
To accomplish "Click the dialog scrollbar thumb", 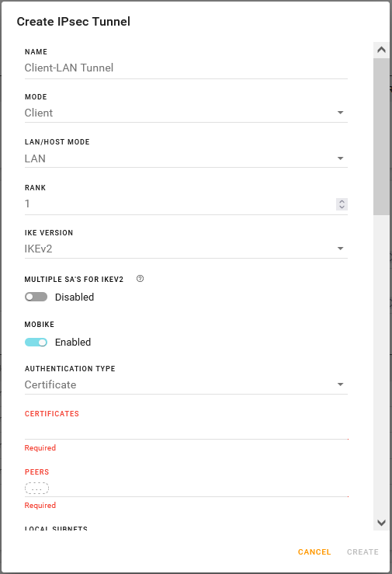I will (x=381, y=137).
